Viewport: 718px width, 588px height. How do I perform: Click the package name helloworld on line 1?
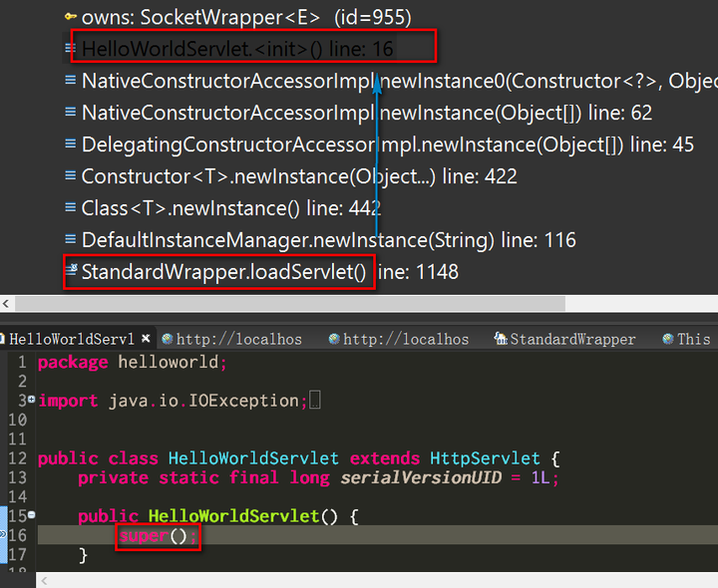click(x=169, y=362)
